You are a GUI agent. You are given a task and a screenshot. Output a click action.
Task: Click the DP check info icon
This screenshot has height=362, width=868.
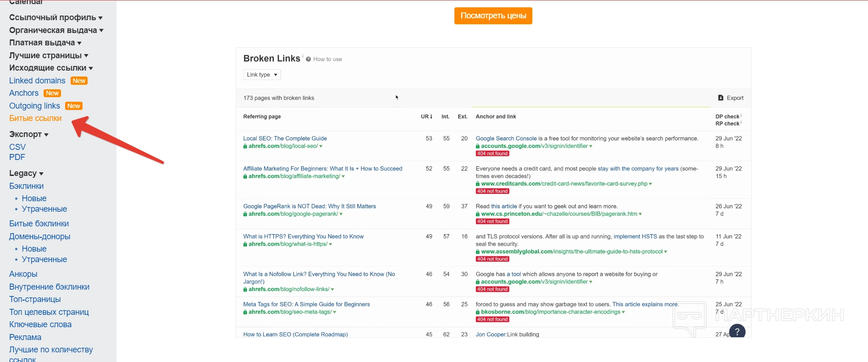coord(741,115)
